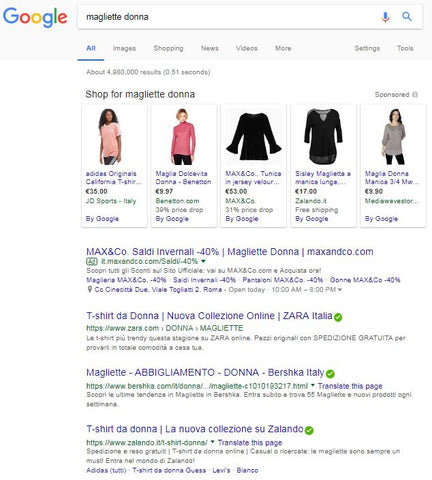Click the €35.00 adidas price
432x480 pixels.
pos(96,192)
